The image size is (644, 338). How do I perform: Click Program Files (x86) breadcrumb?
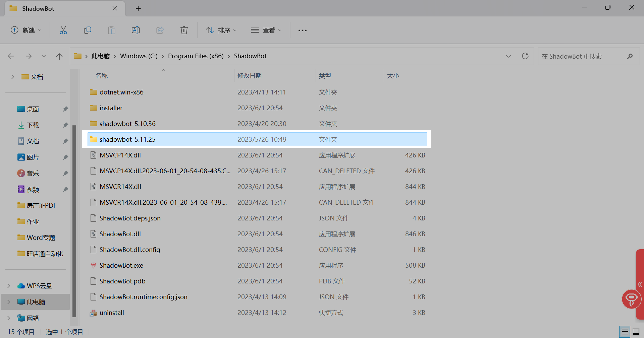[196, 56]
